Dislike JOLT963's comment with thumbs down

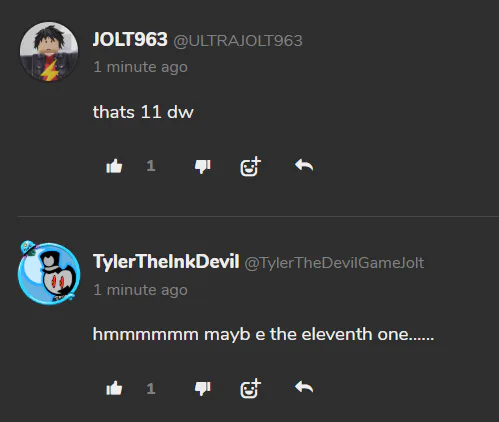point(203,166)
